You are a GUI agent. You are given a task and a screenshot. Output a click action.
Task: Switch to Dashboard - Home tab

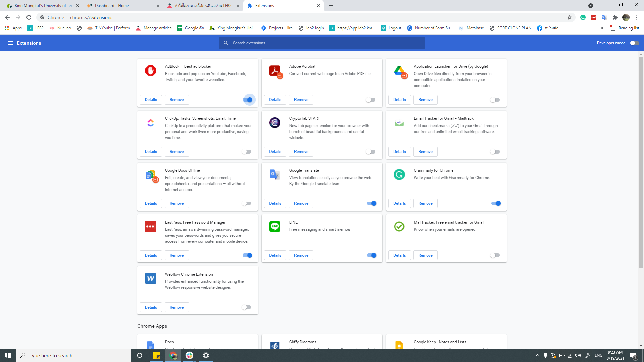pos(123,6)
